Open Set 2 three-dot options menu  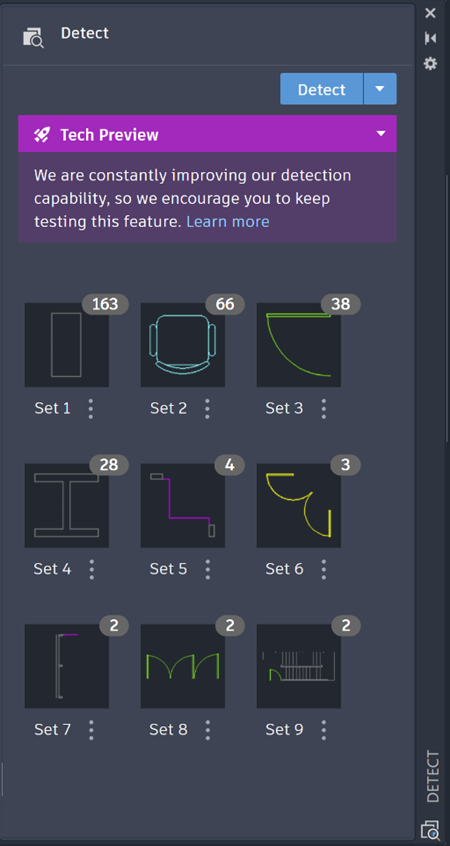[x=207, y=409]
